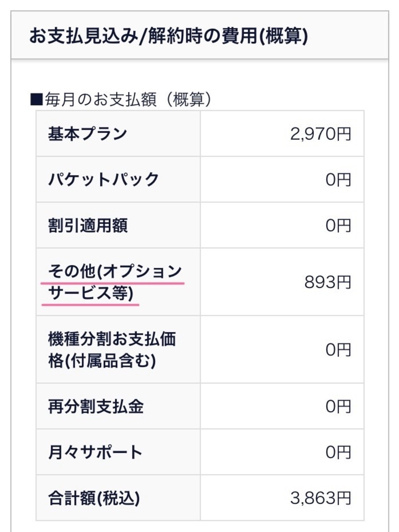399x532 pixels.
Task: Click the 0円 value for 再分割支払金
Action: click(x=338, y=406)
